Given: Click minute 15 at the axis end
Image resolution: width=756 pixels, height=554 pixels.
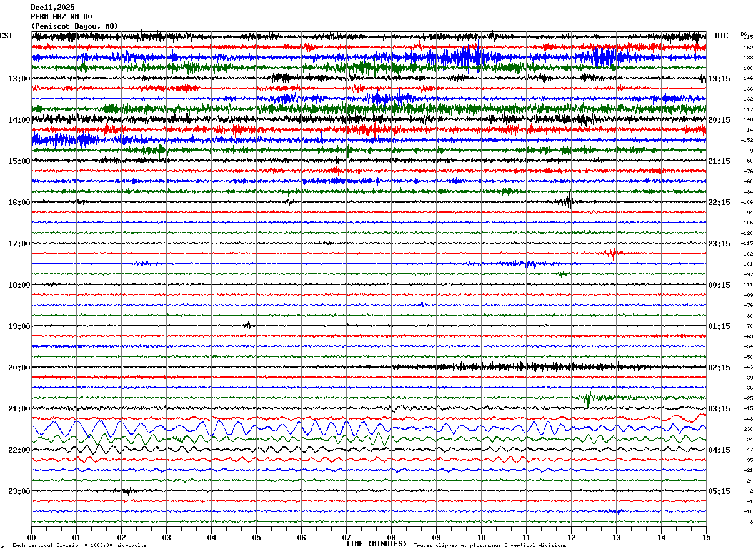Looking at the screenshot, I should [x=706, y=537].
